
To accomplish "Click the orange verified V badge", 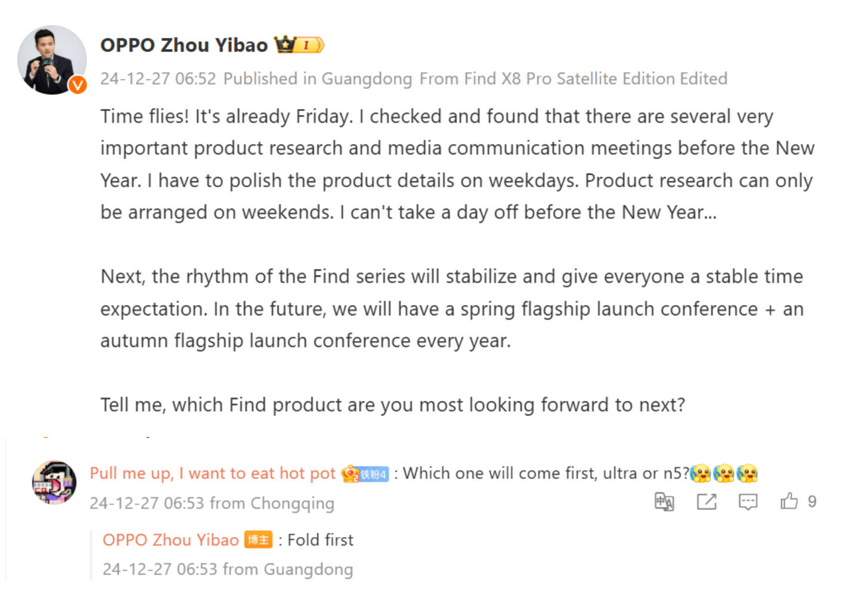I will point(77,85).
